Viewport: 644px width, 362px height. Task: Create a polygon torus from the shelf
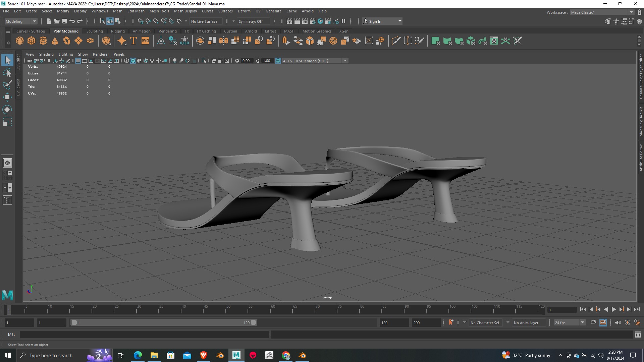pyautogui.click(x=67, y=41)
